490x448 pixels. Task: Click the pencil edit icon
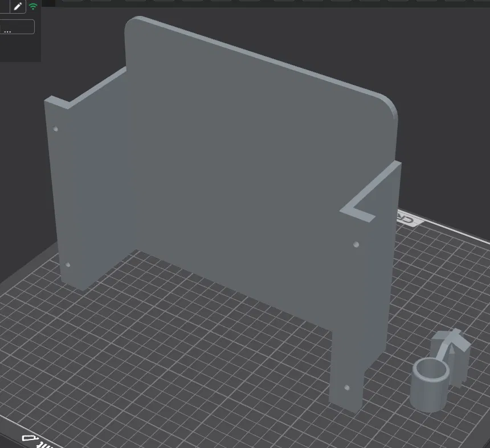coord(18,6)
